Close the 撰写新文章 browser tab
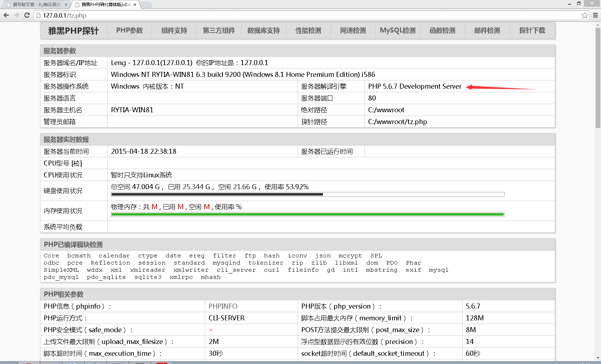This screenshot has width=601, height=364. (66, 5)
